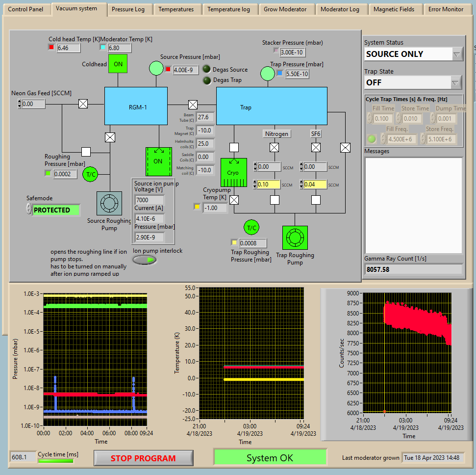
Task: Open the Pressure Log tab
Action: (128, 9)
